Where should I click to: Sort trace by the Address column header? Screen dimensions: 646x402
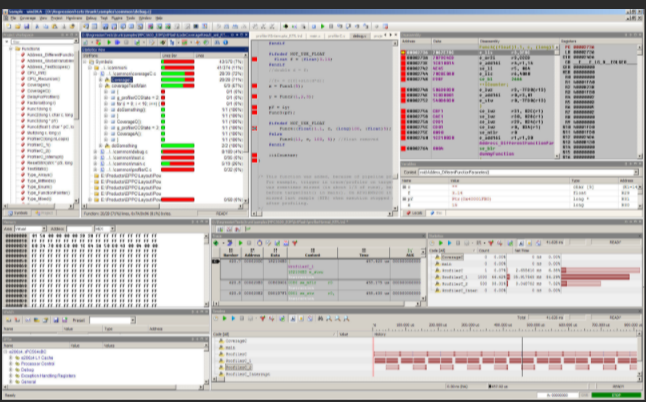pyautogui.click(x=252, y=252)
